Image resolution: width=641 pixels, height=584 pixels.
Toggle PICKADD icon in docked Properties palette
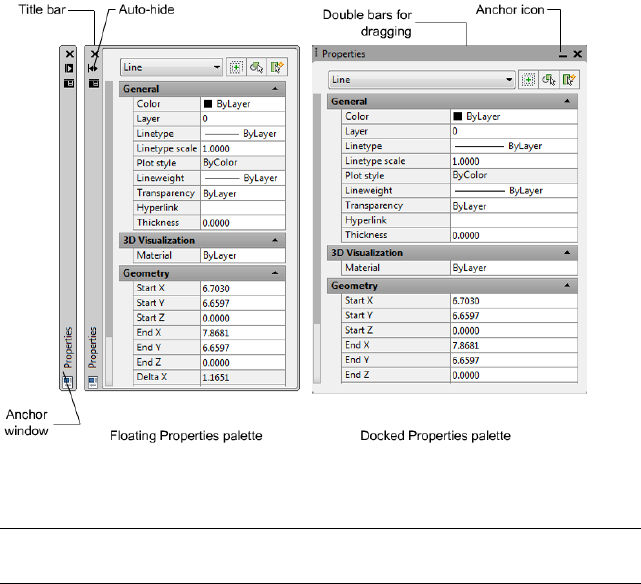point(528,80)
